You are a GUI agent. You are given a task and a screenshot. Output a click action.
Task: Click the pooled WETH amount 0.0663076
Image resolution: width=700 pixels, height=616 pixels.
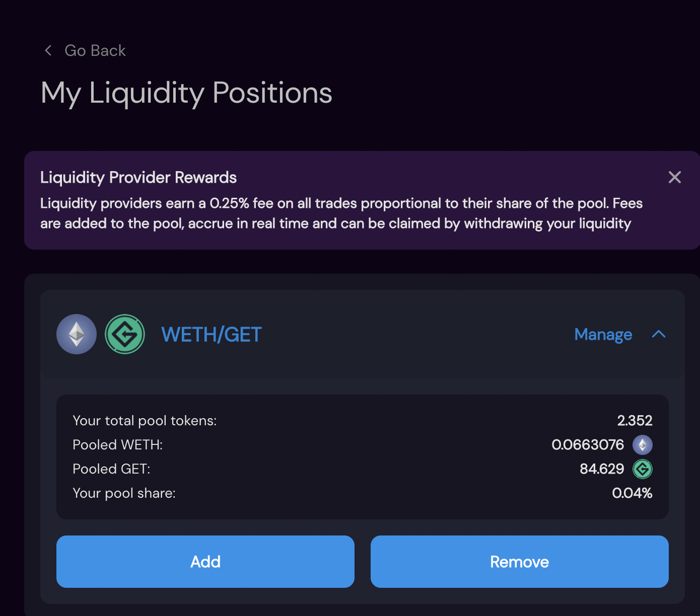pos(588,445)
